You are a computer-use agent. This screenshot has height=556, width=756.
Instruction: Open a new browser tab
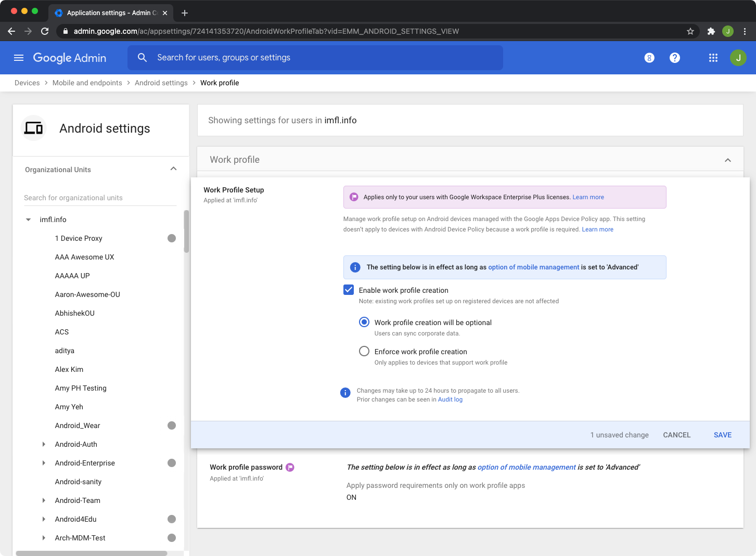(x=185, y=13)
